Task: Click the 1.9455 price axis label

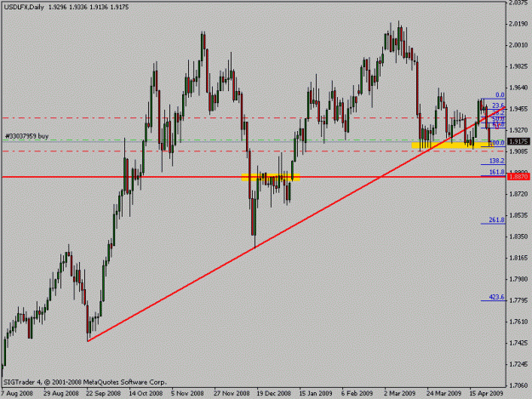Action: (518, 109)
